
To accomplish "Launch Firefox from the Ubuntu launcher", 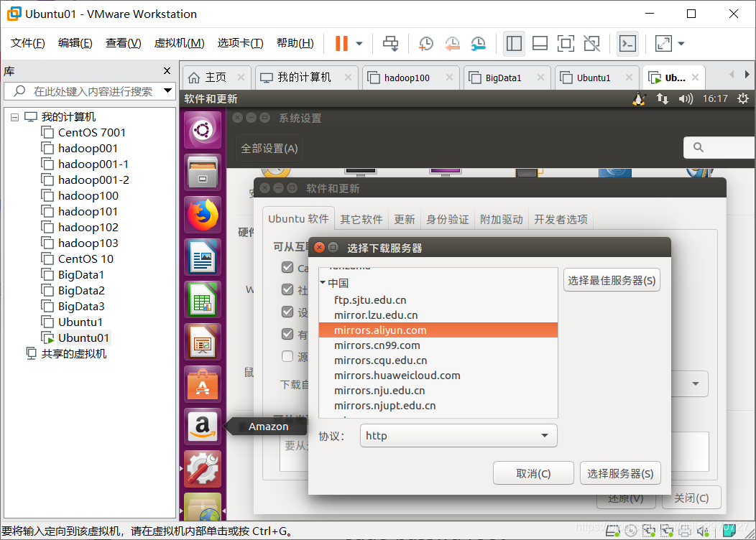I will (203, 215).
